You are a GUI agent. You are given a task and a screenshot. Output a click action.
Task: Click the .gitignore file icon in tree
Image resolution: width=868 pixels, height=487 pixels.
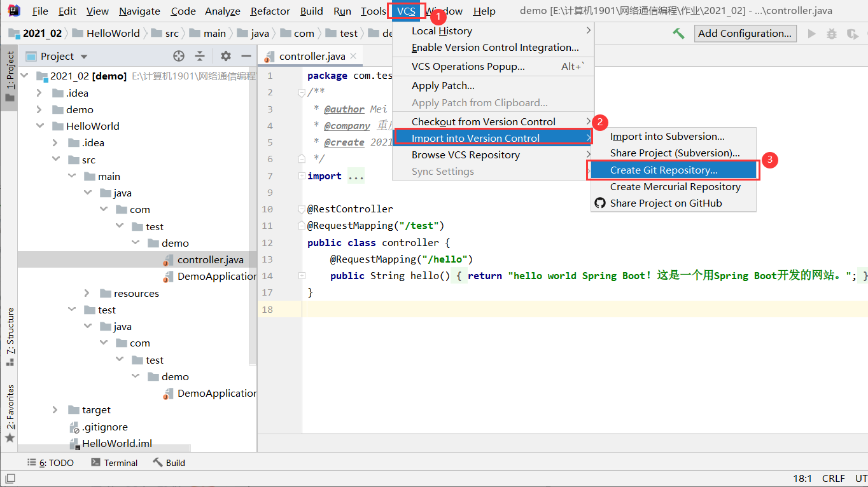(x=74, y=427)
